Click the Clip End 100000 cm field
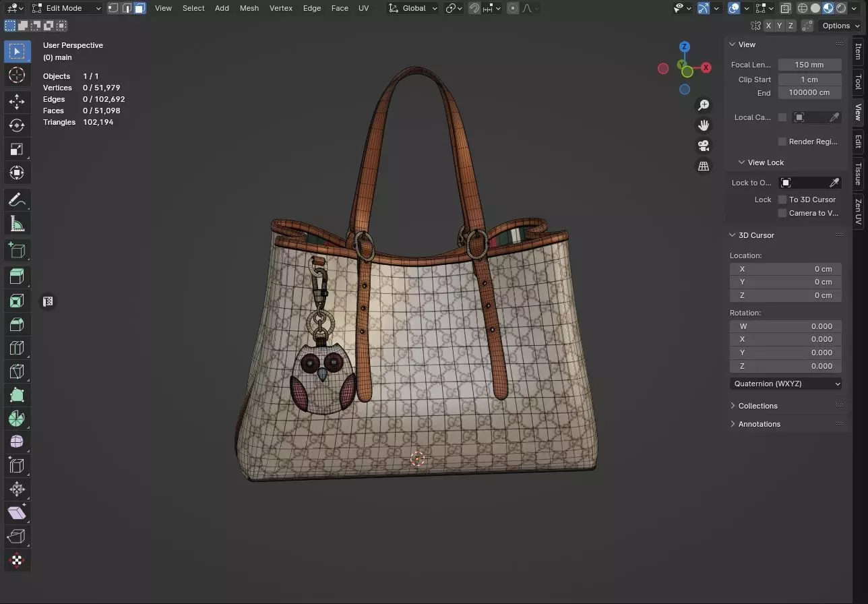 click(x=809, y=93)
